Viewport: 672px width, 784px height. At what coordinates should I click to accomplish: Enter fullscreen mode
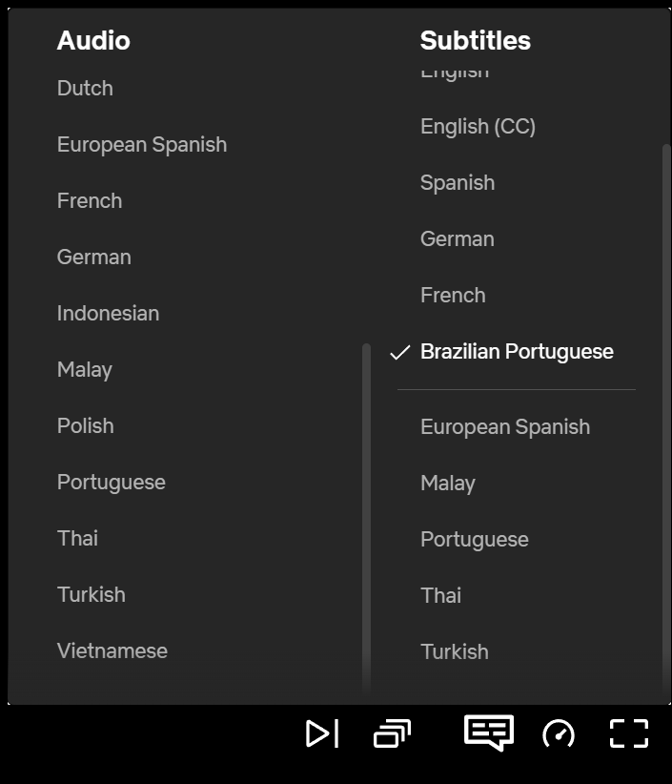click(629, 733)
